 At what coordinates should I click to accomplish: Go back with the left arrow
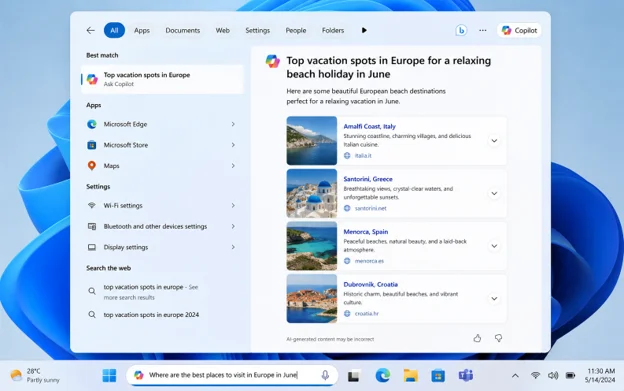pyautogui.click(x=91, y=30)
